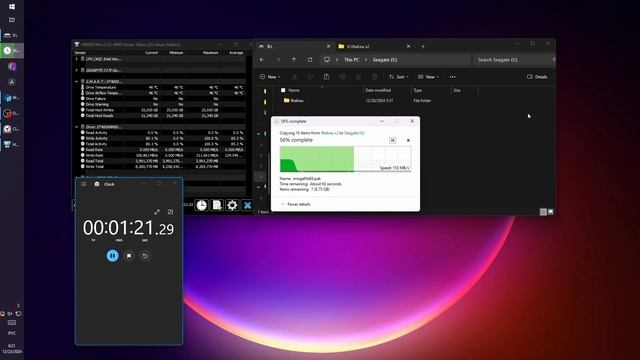Open the Clock hamburger navigation menu
This screenshot has width=640, height=360.
[84, 184]
